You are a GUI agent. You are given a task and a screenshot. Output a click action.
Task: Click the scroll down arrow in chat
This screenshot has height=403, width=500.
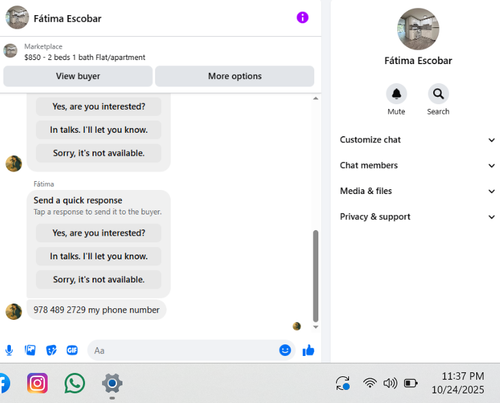315,327
